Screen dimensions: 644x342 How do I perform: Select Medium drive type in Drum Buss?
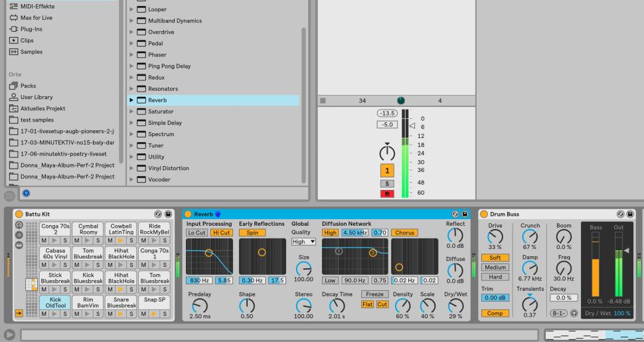click(x=495, y=268)
